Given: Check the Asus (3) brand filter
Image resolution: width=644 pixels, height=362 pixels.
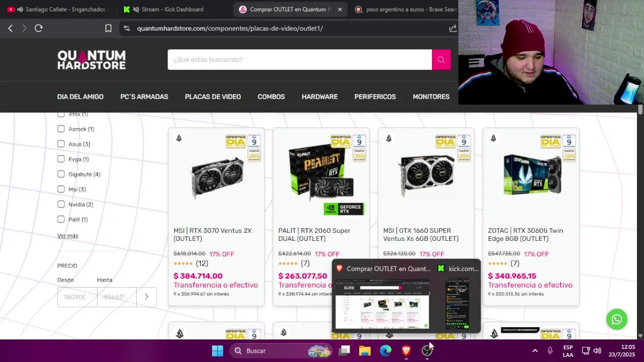Looking at the screenshot, I should coord(61,144).
